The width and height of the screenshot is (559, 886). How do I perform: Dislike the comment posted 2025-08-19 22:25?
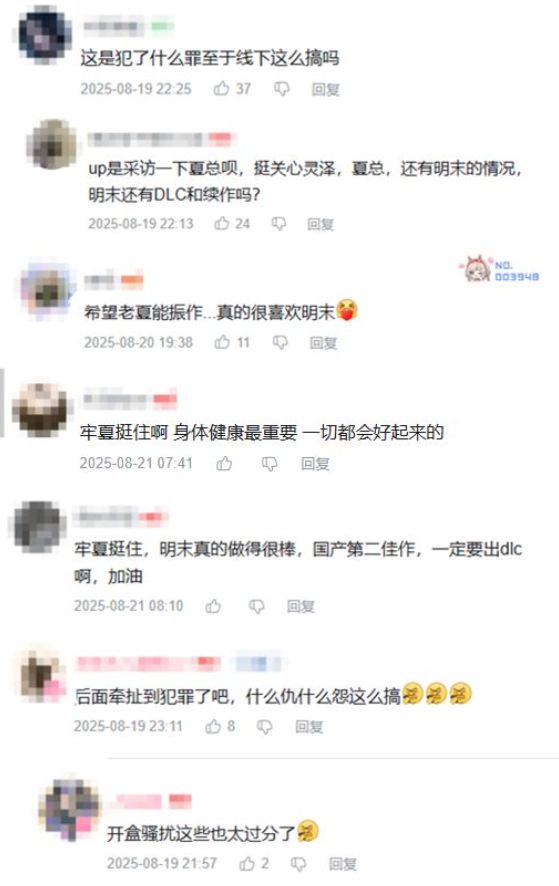281,89
